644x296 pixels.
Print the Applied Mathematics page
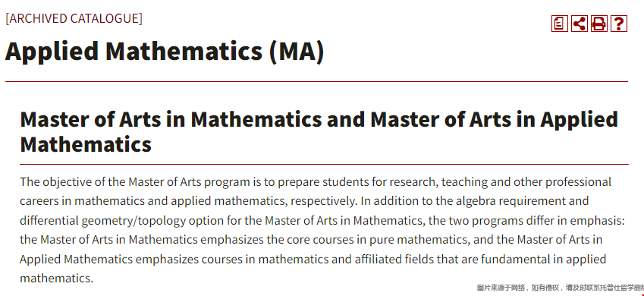(598, 24)
